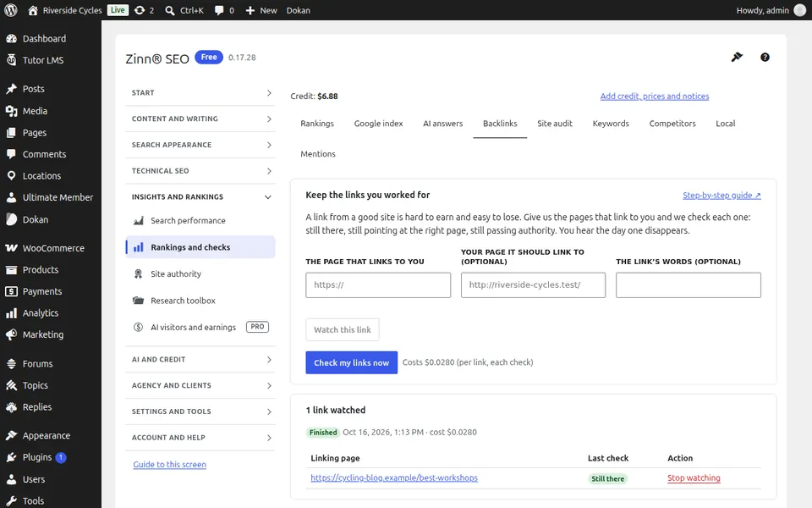Open the help question mark icon
812x508 pixels.
(765, 57)
